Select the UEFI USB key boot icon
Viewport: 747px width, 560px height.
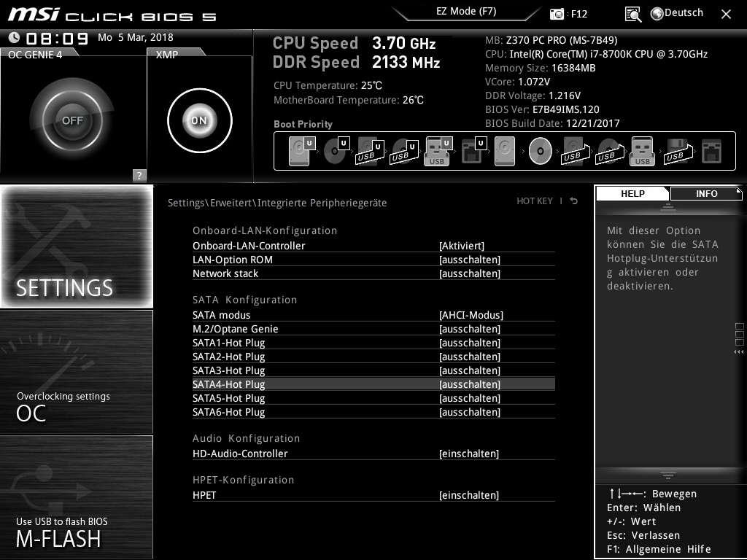pos(438,151)
